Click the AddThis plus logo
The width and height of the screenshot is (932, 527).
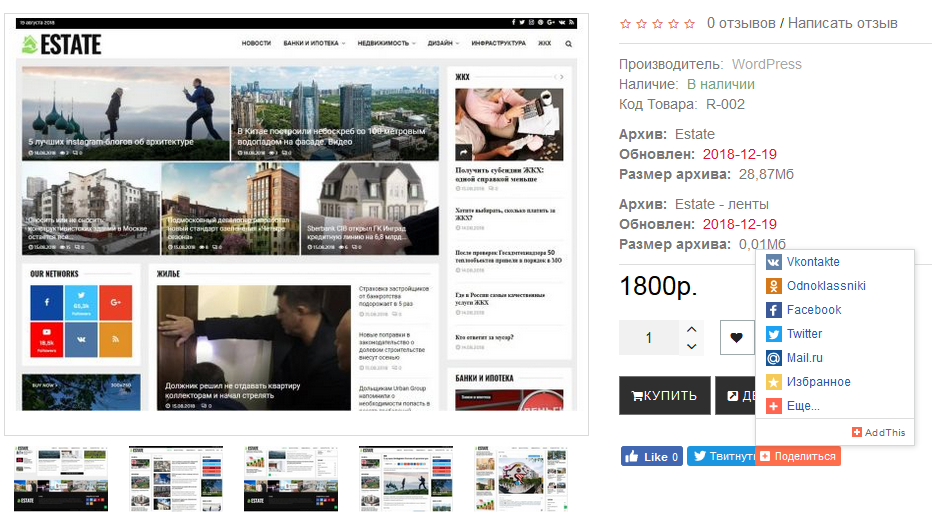click(857, 432)
